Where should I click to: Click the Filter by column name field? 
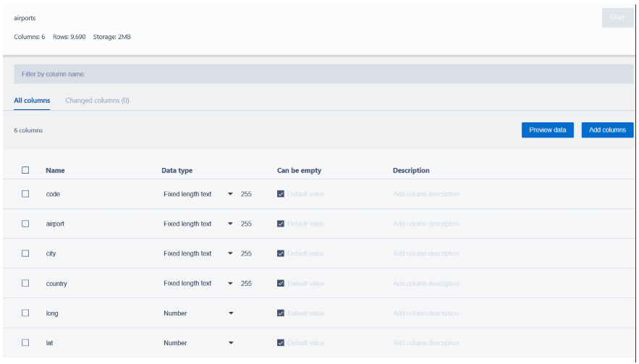point(323,75)
